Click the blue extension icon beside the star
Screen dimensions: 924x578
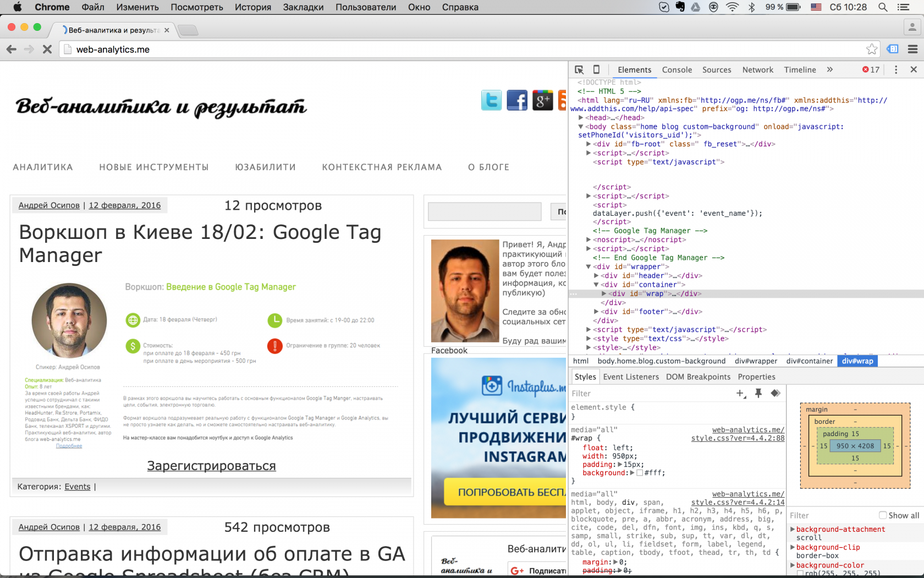(x=893, y=50)
